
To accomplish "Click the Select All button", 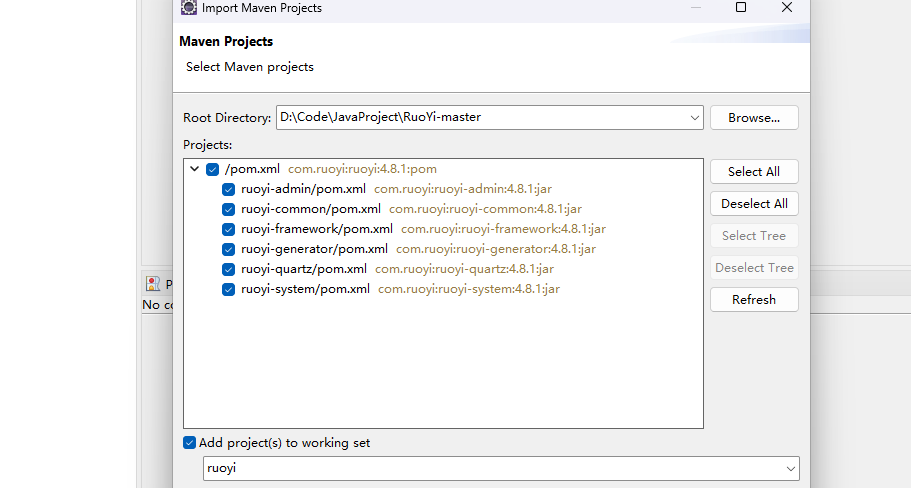I will tap(754, 172).
